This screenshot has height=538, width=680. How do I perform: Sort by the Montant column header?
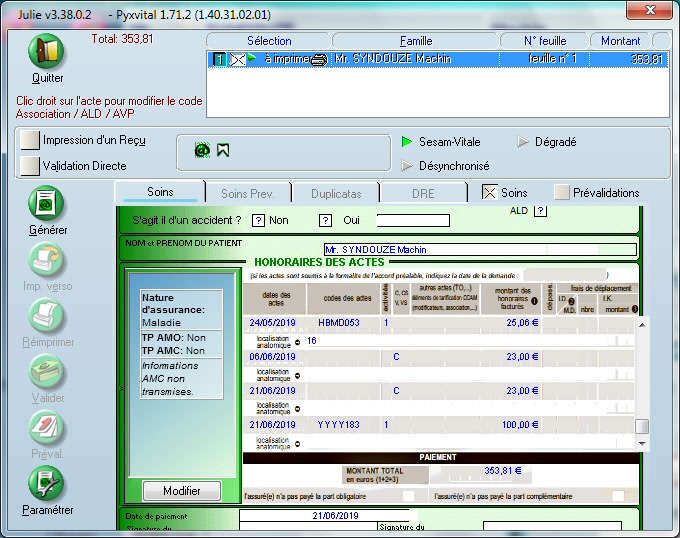620,41
